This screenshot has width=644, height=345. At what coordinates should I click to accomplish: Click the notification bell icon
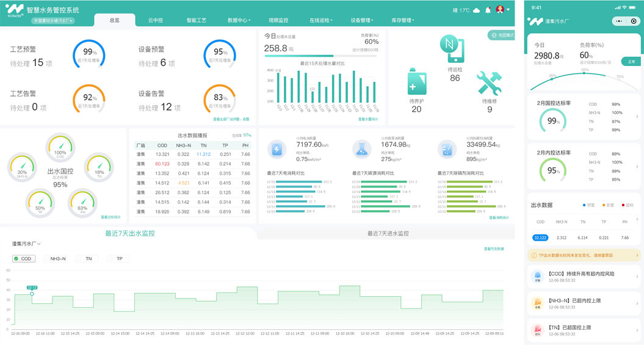click(x=488, y=10)
